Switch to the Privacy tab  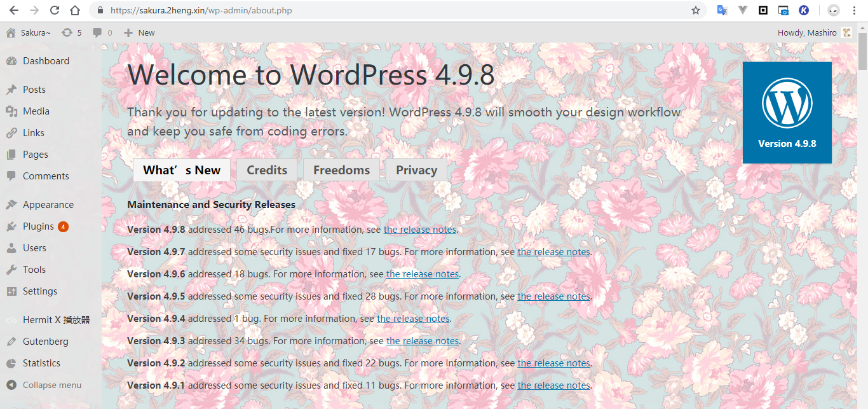pyautogui.click(x=416, y=170)
